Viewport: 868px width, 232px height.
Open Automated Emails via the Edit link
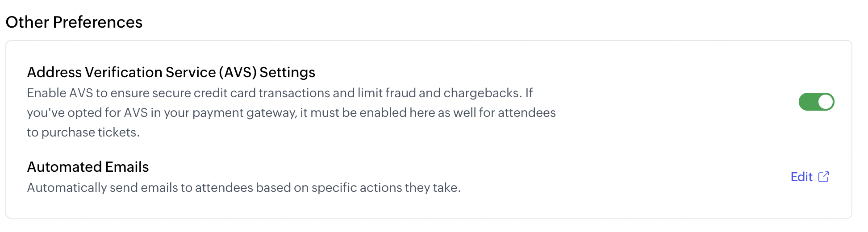801,177
